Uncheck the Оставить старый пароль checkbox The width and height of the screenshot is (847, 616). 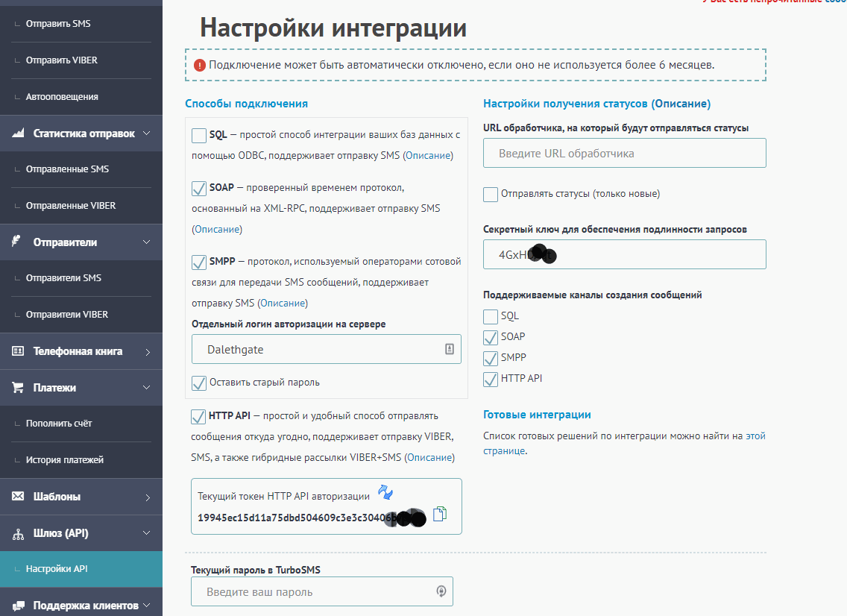tap(199, 383)
